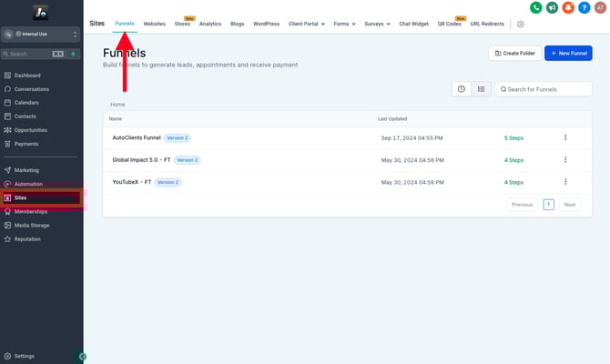Switch to recently updated clock view

[462, 89]
